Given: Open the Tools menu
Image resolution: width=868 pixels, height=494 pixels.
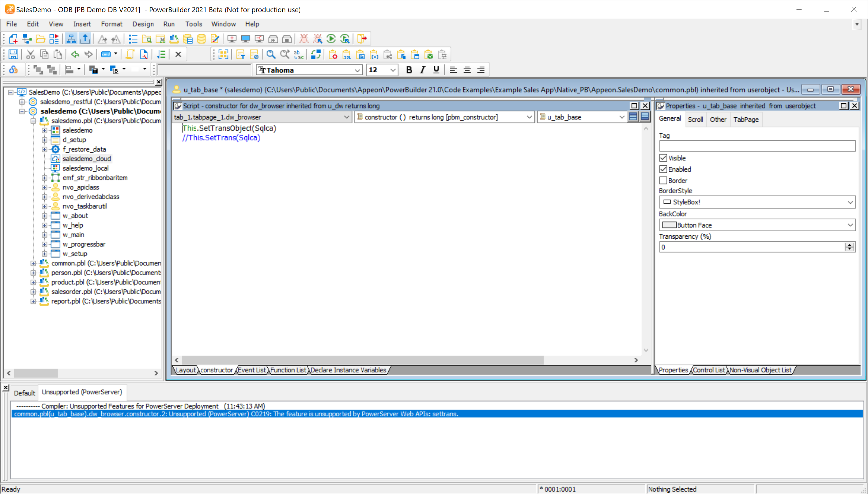Looking at the screenshot, I should [x=193, y=24].
